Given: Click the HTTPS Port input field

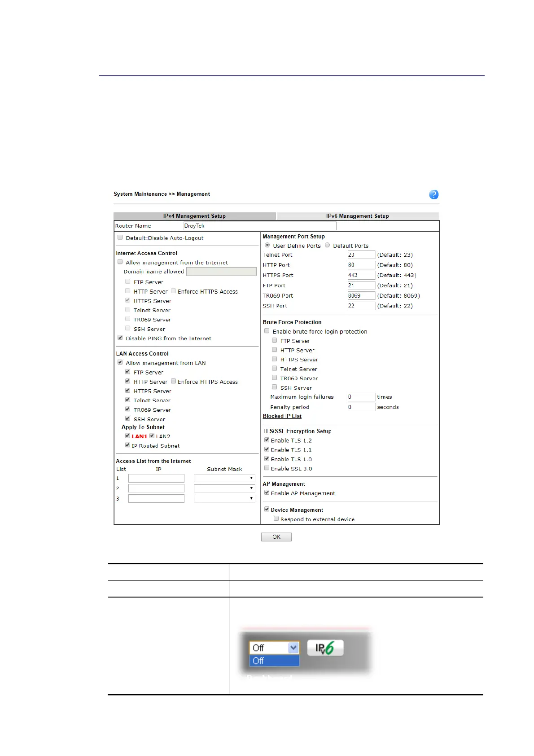Looking at the screenshot, I should pos(361,275).
